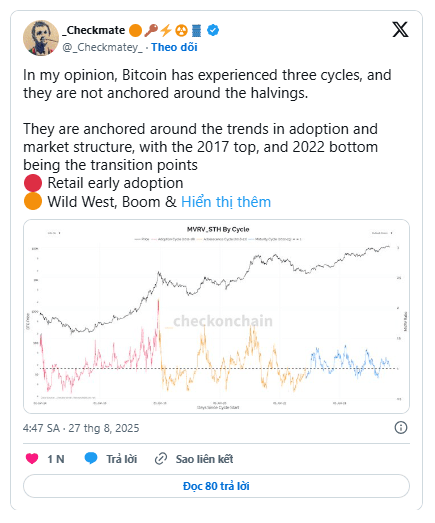Click the _Checkmate display name
Screen dimensions: 435x523
94,30
